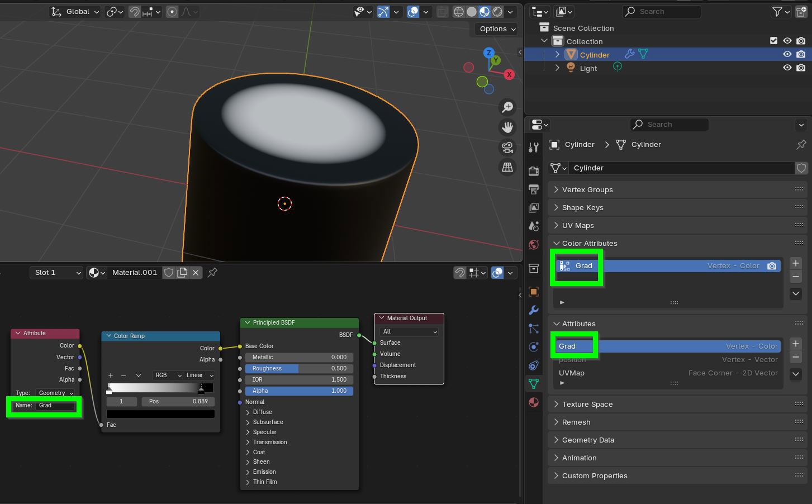The width and height of the screenshot is (812, 504).
Task: Click the hand pan-view icon
Action: (x=507, y=127)
